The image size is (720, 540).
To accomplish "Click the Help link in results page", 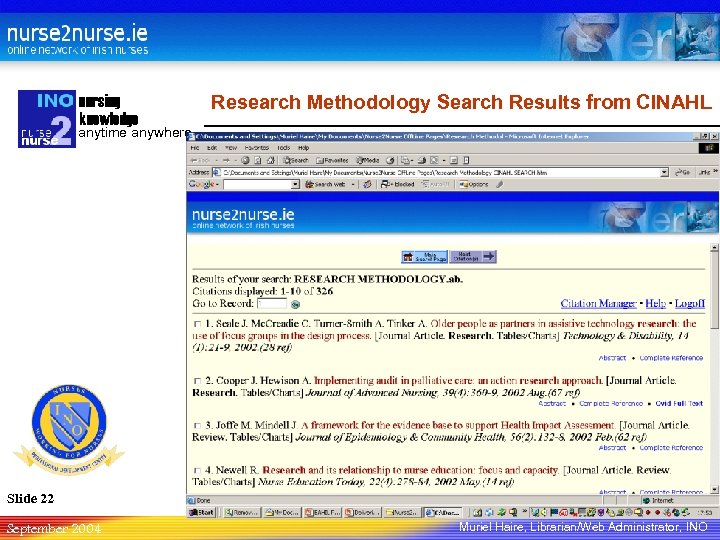I will pyautogui.click(x=655, y=304).
